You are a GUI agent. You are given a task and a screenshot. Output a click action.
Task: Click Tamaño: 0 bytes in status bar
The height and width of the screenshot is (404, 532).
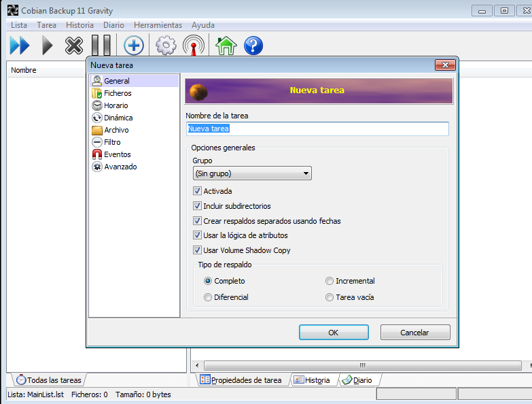(x=143, y=394)
